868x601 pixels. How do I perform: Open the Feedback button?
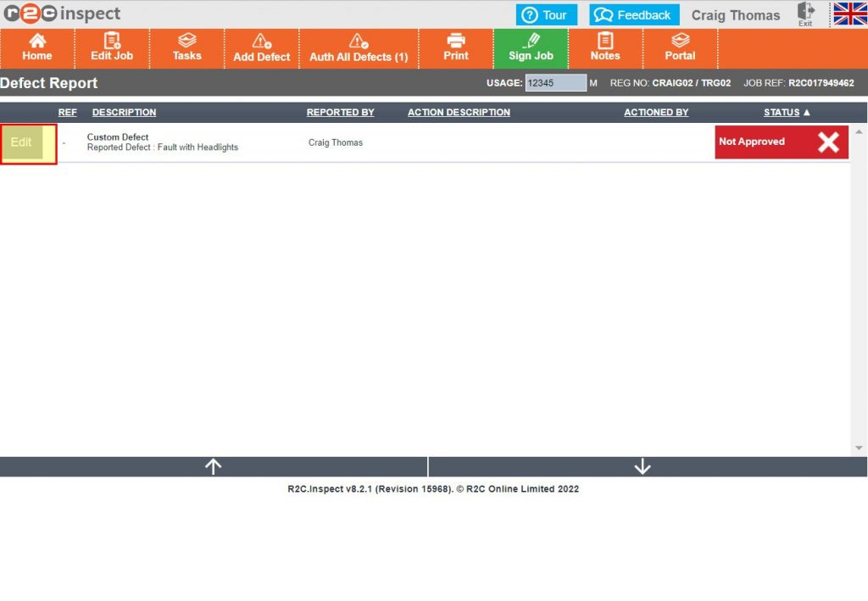tap(634, 15)
